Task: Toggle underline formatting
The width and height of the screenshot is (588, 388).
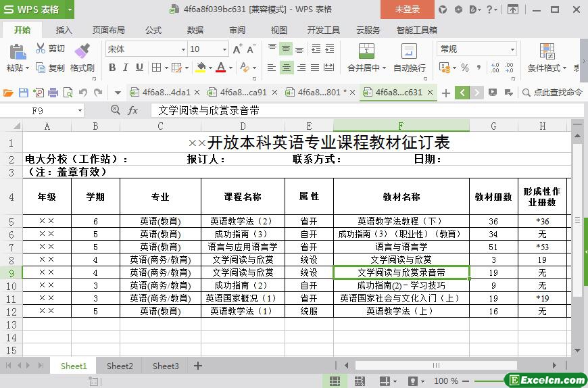Action: (139, 68)
